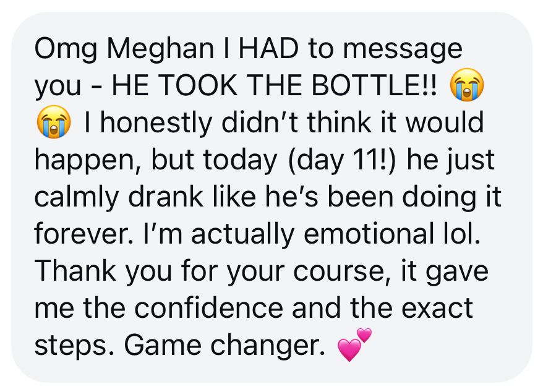Click the word 'emotional' in the message
The height and width of the screenshot is (392, 543).
366,233
